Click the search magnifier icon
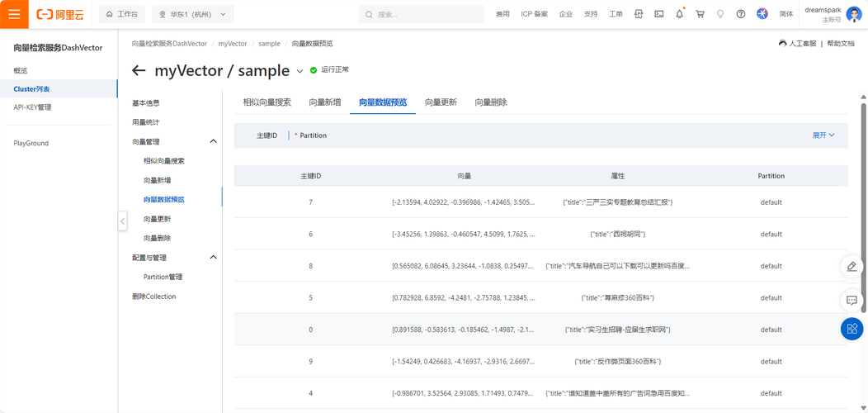The width and height of the screenshot is (868, 413). [x=369, y=14]
